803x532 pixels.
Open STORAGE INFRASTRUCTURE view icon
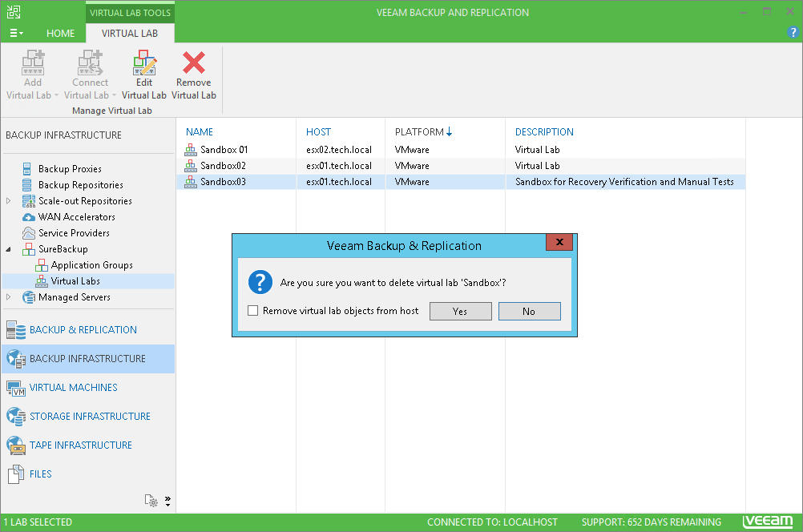click(16, 417)
